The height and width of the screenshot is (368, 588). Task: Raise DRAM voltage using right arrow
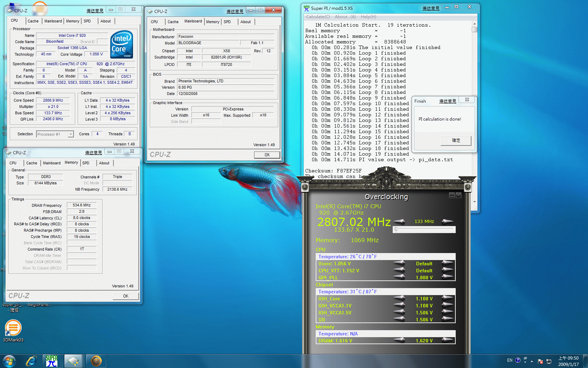point(447,340)
